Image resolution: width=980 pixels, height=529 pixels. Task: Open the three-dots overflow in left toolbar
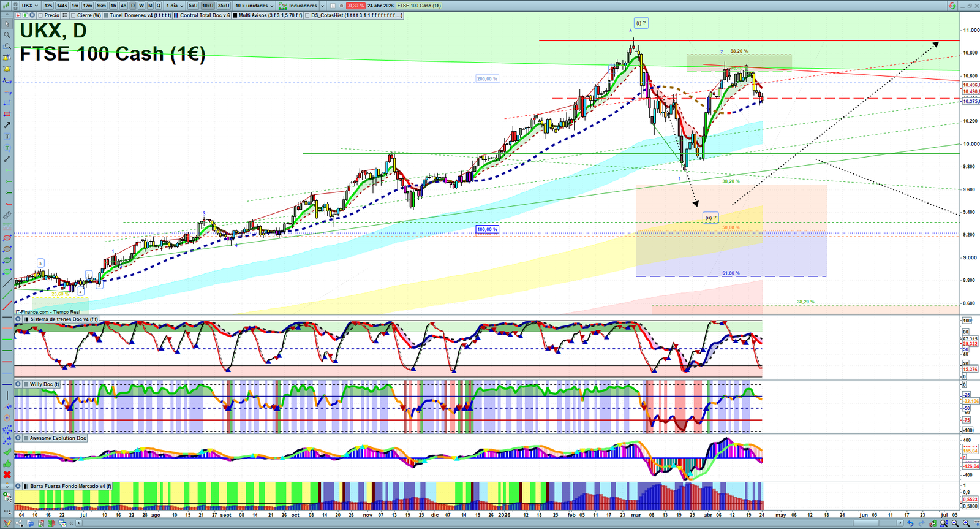point(7,511)
